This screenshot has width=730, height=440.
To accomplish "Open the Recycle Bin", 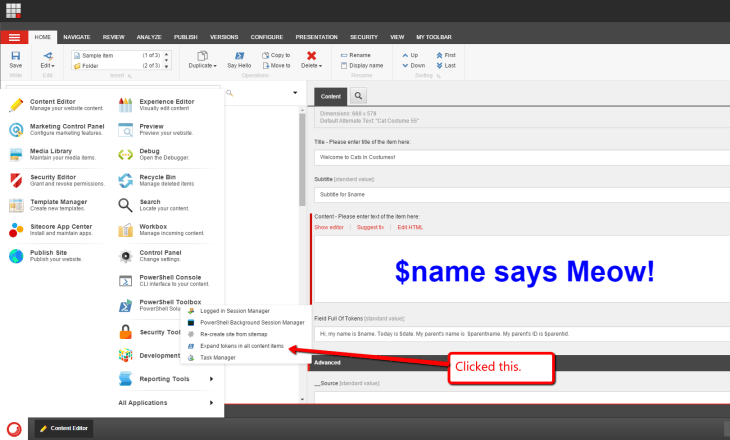I will tap(162, 180).
